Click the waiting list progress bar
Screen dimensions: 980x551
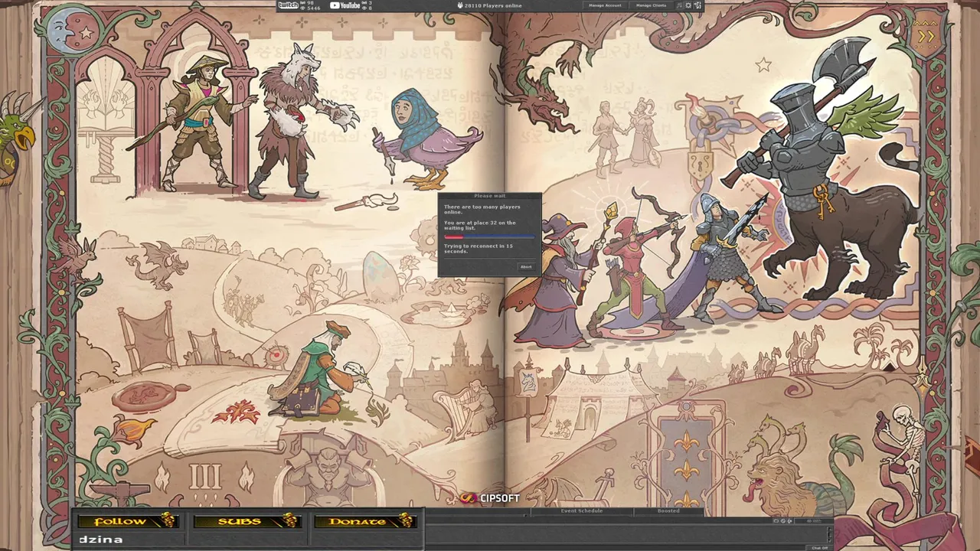coord(490,236)
